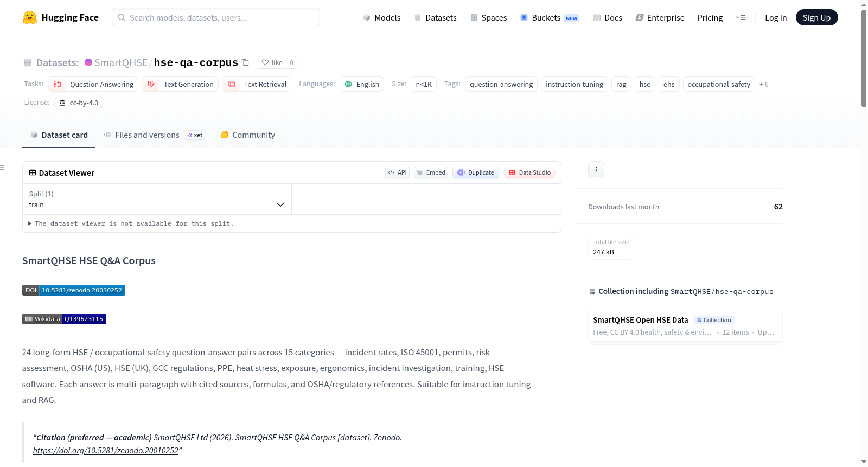Click the heart like button

pyautogui.click(x=272, y=62)
